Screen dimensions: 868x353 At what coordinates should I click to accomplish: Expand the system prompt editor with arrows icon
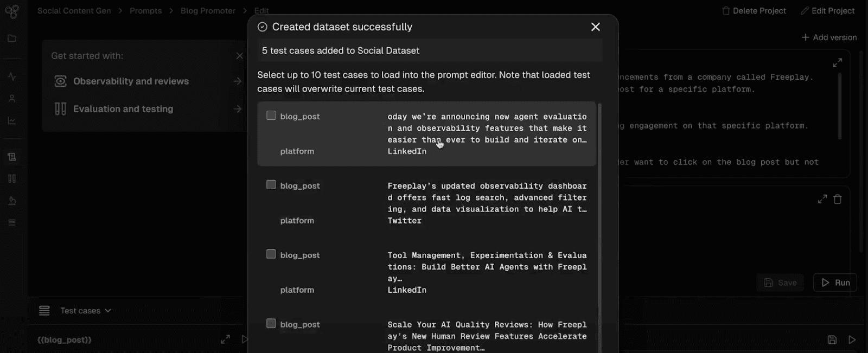click(837, 63)
